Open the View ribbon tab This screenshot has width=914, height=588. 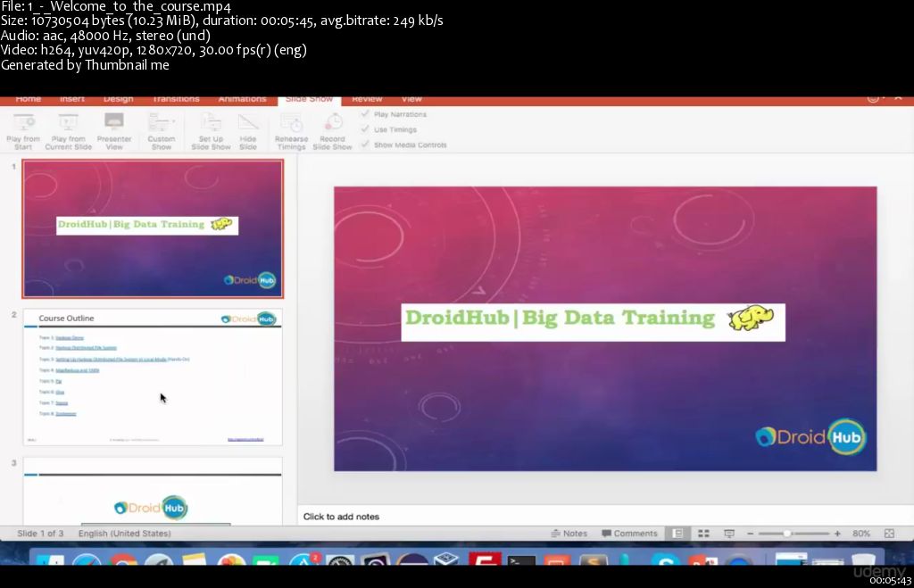(x=411, y=99)
